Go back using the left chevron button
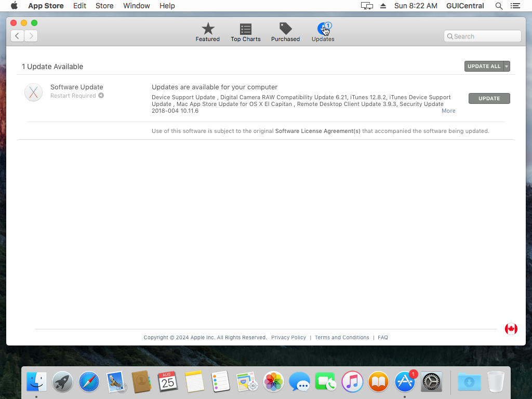This screenshot has height=399, width=532. (x=17, y=36)
